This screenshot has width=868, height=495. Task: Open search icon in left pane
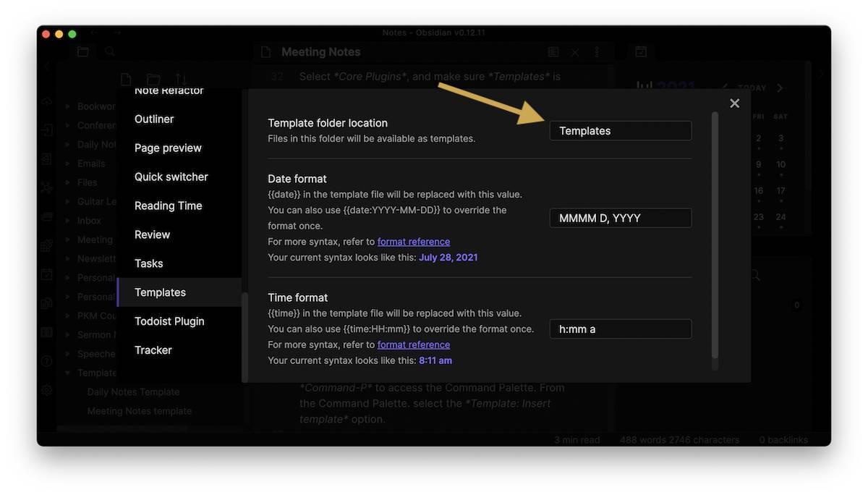tap(110, 52)
